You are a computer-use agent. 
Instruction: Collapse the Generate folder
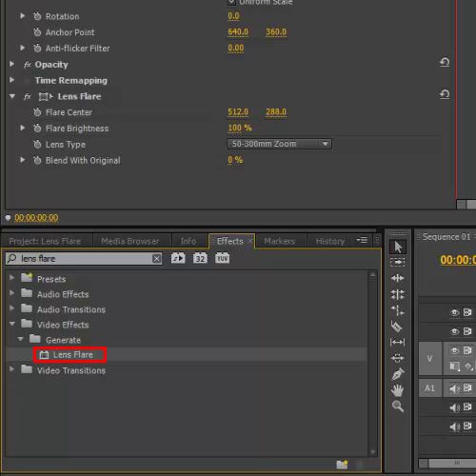[x=21, y=339]
